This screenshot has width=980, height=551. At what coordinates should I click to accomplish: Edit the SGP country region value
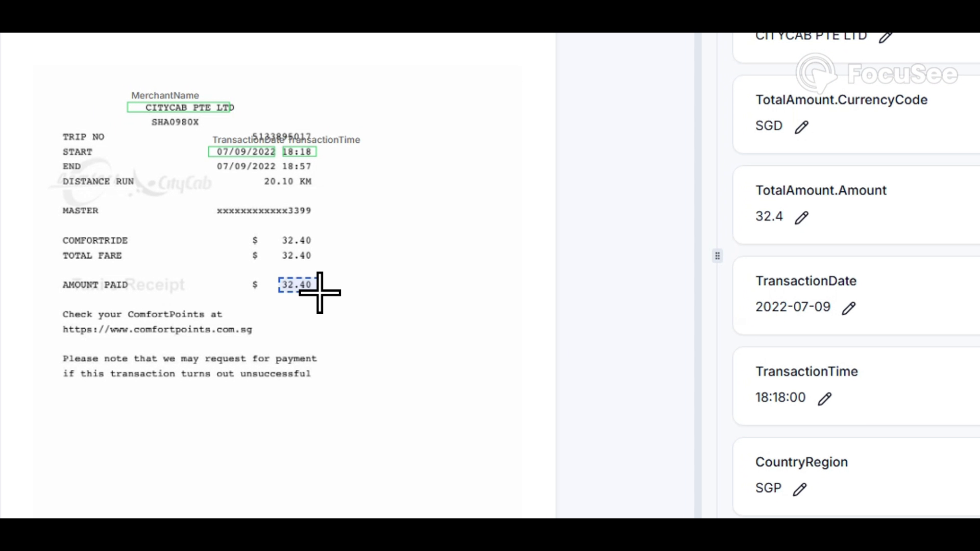(x=800, y=489)
